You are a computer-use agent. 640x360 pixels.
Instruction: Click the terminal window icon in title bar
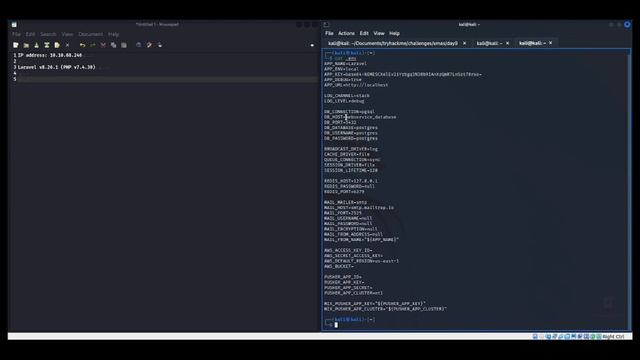pyautogui.click(x=327, y=24)
